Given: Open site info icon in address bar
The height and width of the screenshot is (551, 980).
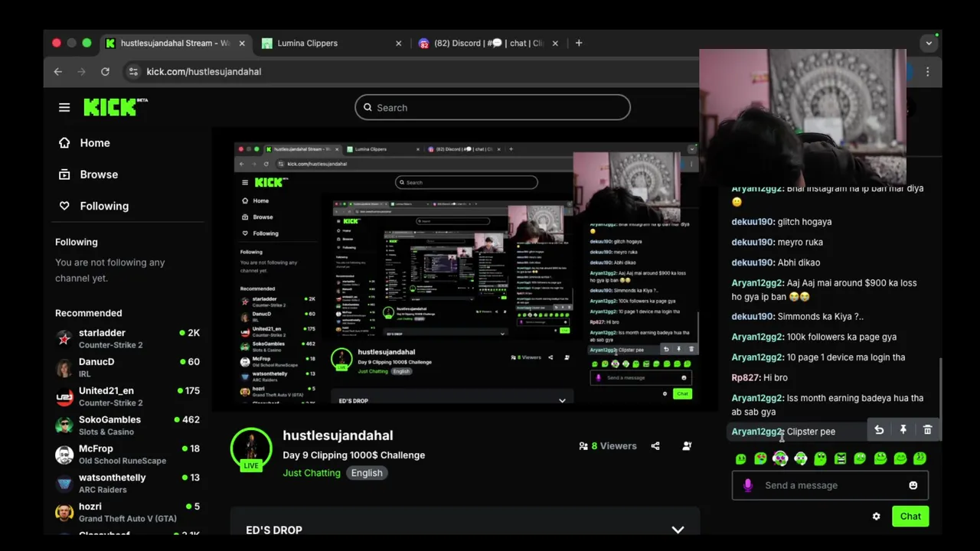Looking at the screenshot, I should [x=133, y=71].
